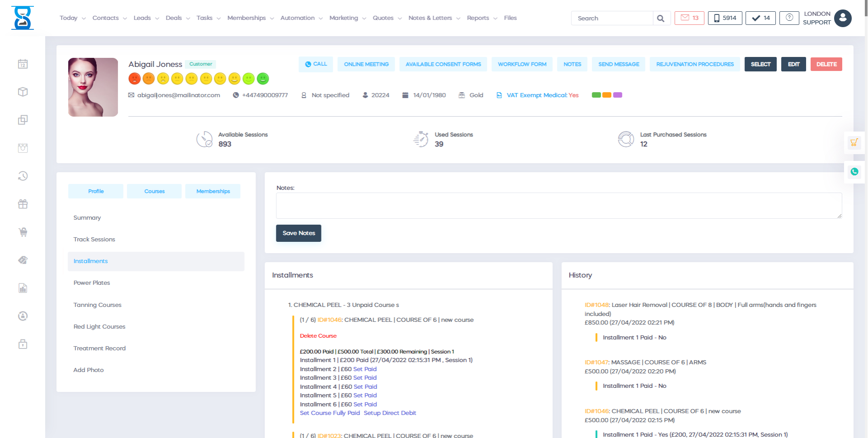The height and width of the screenshot is (438, 868).
Task: Click the price tag sidebar icon
Action: (23, 260)
